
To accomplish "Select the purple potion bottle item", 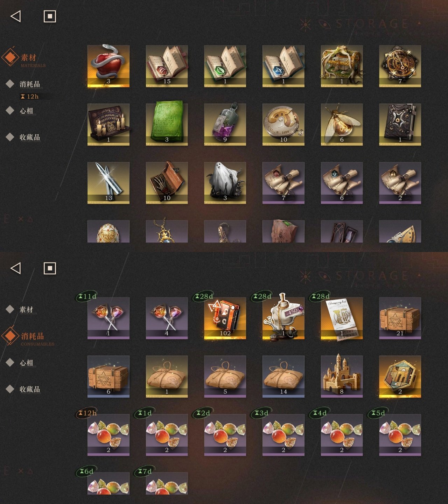I will pyautogui.click(x=225, y=124).
